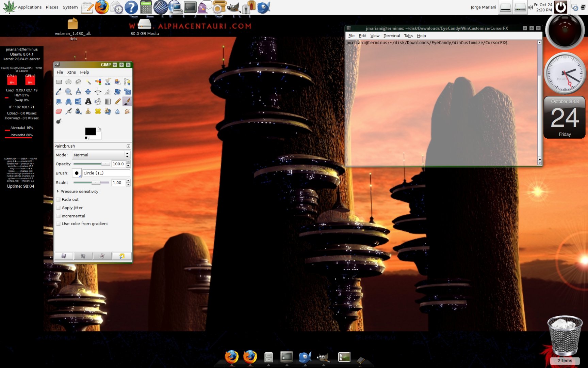Click the Scale slider in tool options
This screenshot has width=588, height=368.
click(91, 183)
